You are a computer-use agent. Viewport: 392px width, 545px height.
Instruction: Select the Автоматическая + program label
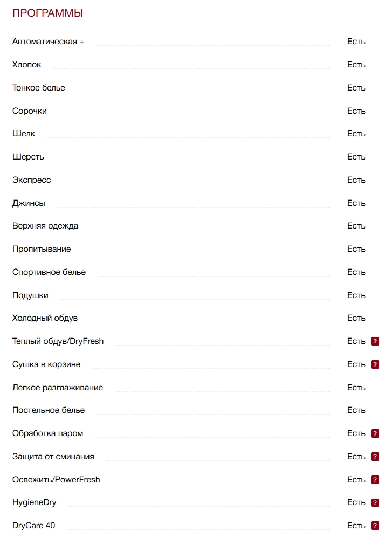click(48, 42)
